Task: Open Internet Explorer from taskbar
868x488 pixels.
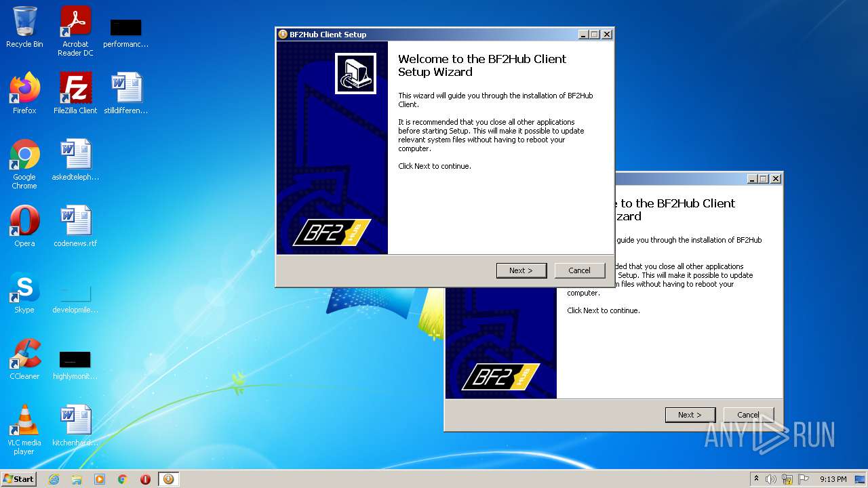Action: pyautogui.click(x=54, y=479)
